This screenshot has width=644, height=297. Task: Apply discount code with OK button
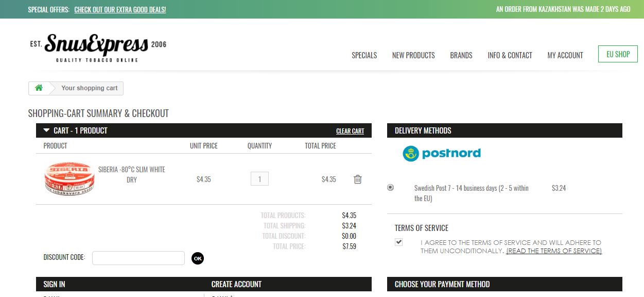point(198,258)
